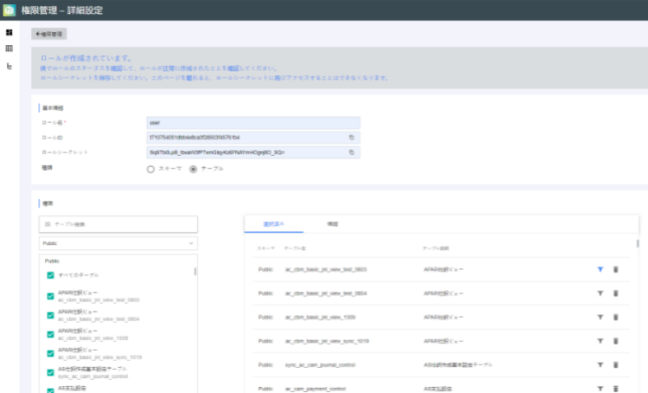Open filter for ac_cbm_basic_jnl_view_test_0803 row

[600, 269]
